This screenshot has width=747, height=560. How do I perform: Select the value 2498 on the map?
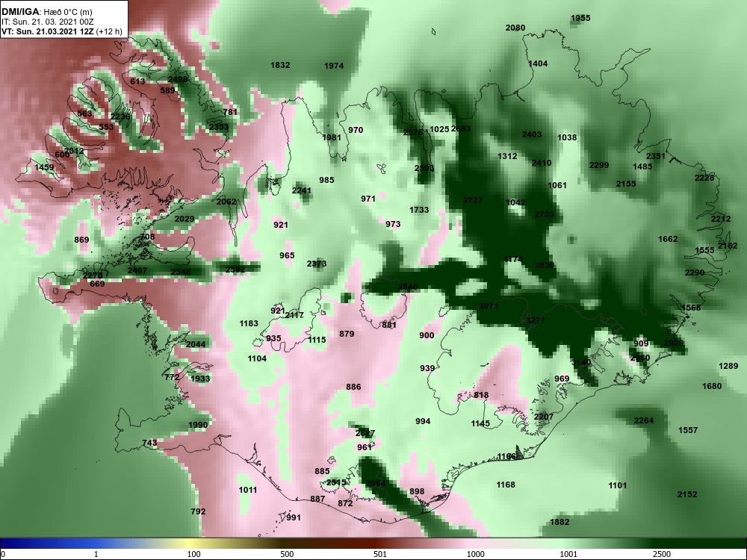[x=178, y=79]
